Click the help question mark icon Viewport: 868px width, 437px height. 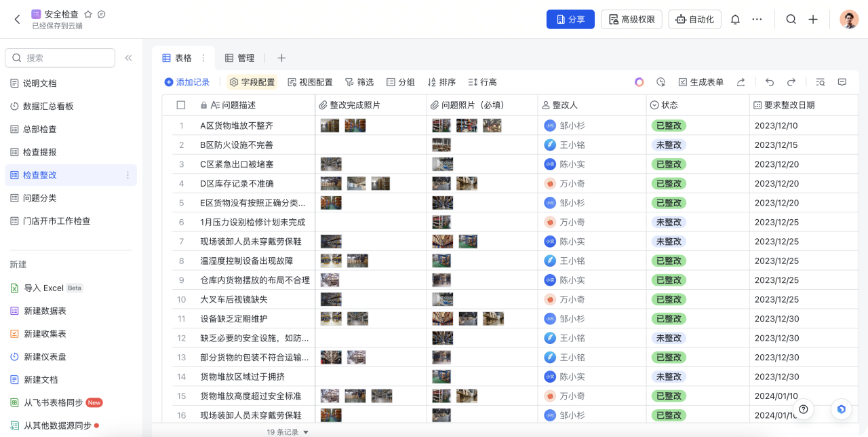[x=804, y=408]
